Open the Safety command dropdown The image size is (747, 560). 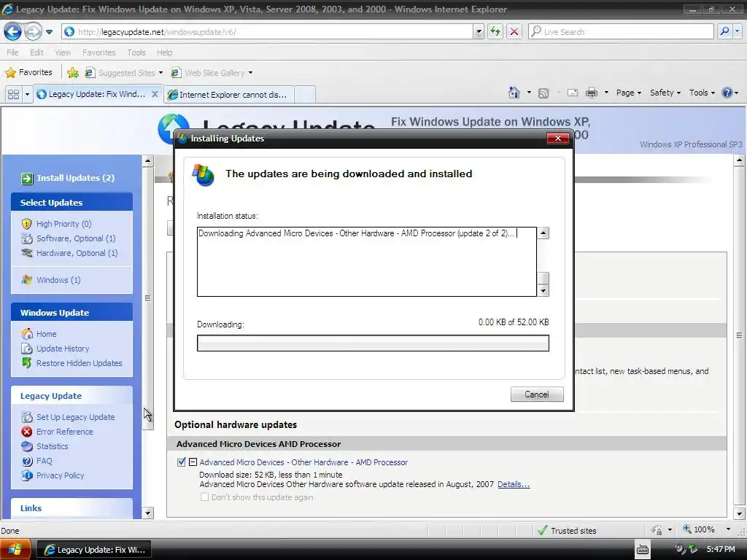665,93
